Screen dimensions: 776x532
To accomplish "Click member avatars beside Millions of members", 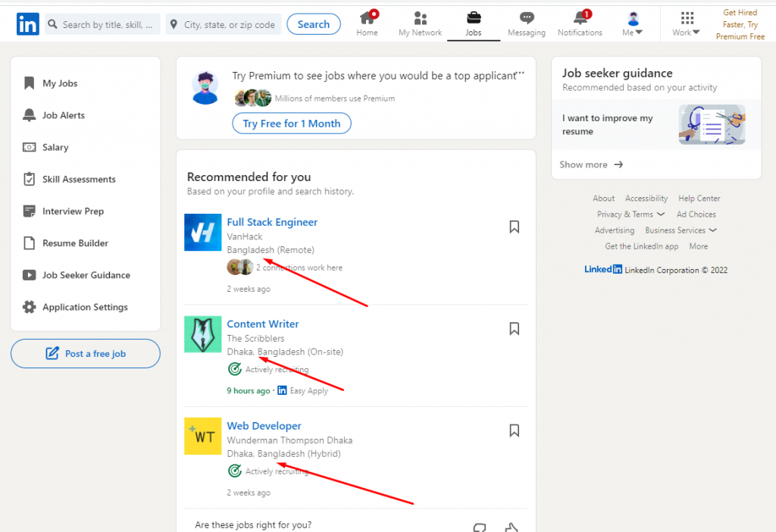I will pos(252,98).
